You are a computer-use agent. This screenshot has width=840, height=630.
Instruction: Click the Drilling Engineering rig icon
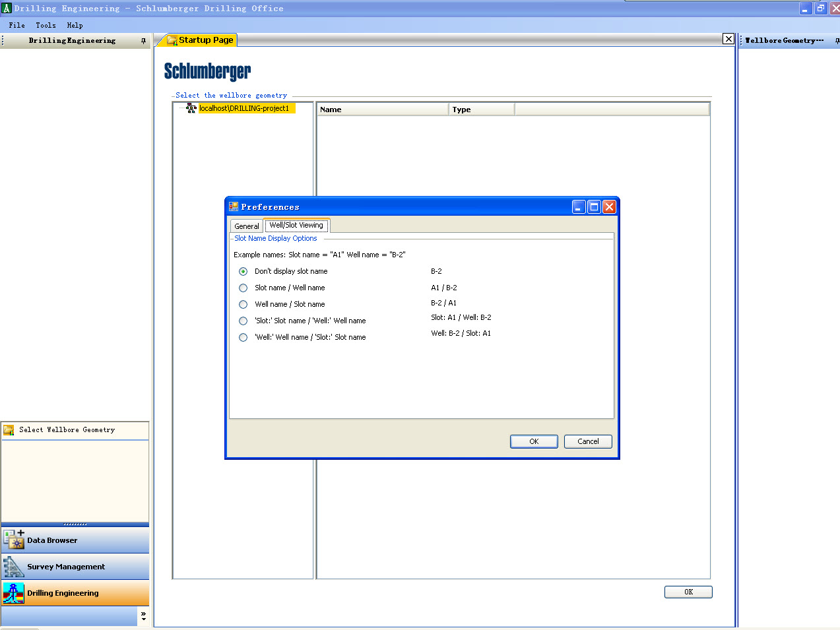click(13, 593)
